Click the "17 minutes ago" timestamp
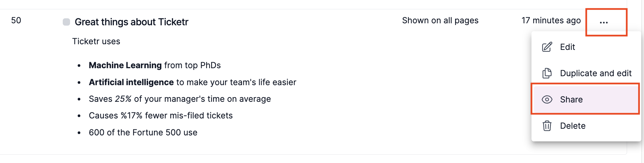The width and height of the screenshot is (644, 163). 551,21
